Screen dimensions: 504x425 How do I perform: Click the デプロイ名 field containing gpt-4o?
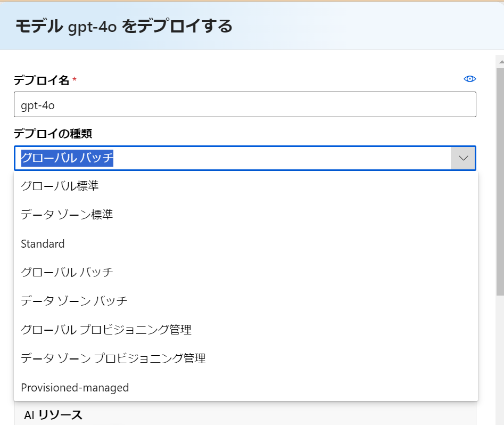tap(245, 104)
